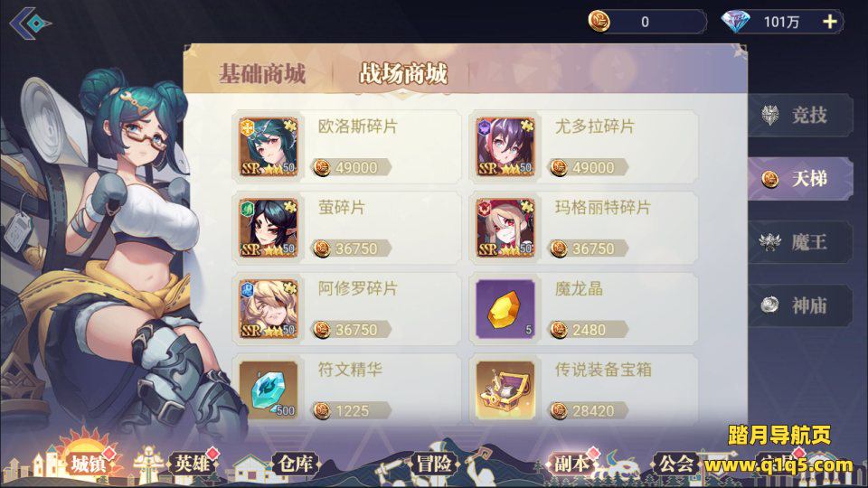Image resolution: width=868 pixels, height=488 pixels.
Task: Go back using the top-left arrow icon
Action: [x=31, y=23]
